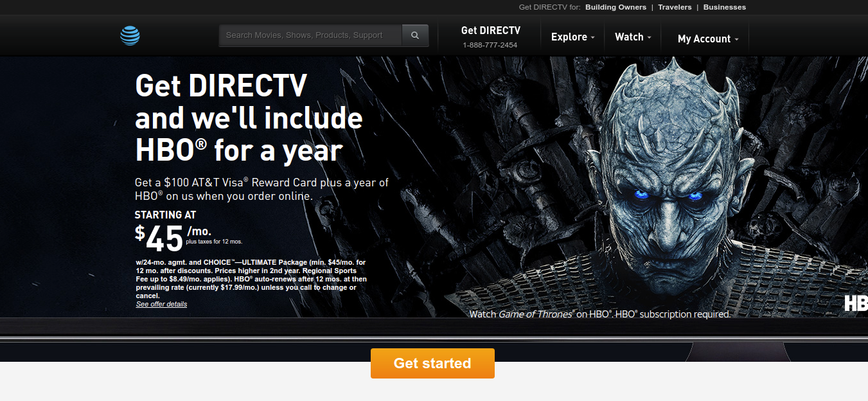
Task: Expand the My Account menu
Action: point(708,39)
